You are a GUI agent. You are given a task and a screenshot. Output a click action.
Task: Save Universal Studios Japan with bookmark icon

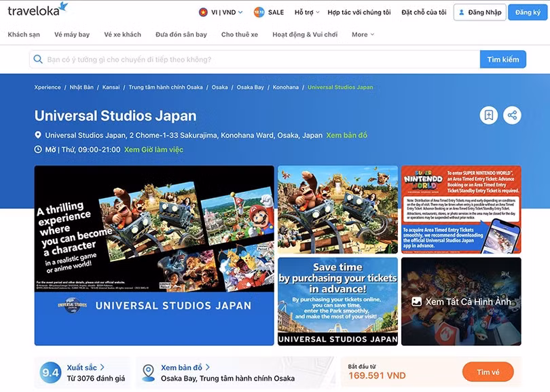click(x=489, y=115)
